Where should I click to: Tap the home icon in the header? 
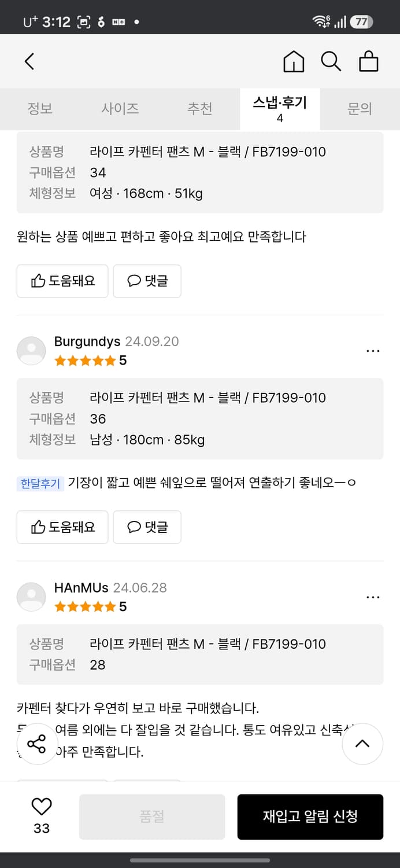(294, 61)
